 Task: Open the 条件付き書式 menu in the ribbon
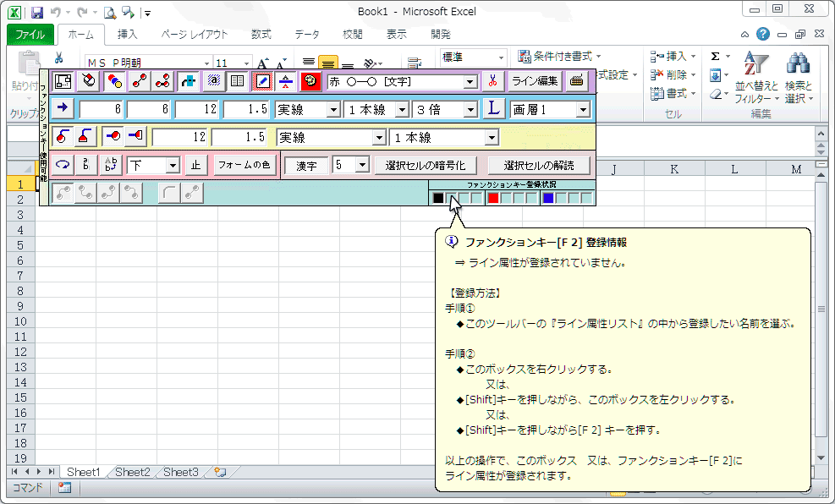[x=560, y=57]
